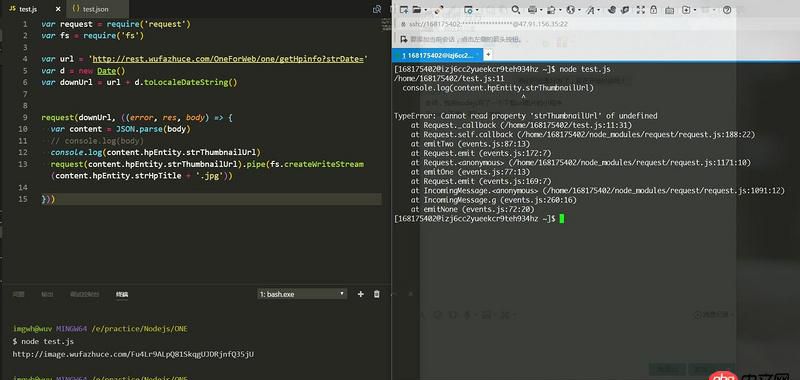Close the test.js editor tab
This screenshot has width=800, height=380.
(x=58, y=9)
